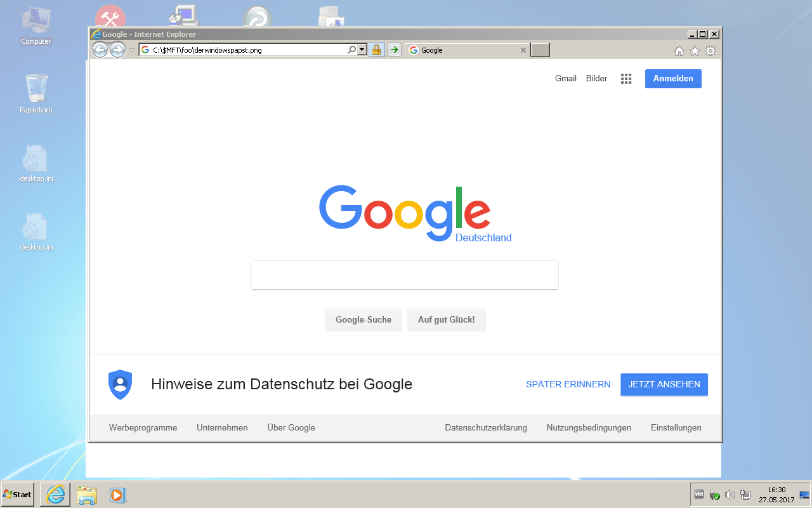The height and width of the screenshot is (508, 812).
Task: Open Favorites star icon
Action: click(x=695, y=51)
